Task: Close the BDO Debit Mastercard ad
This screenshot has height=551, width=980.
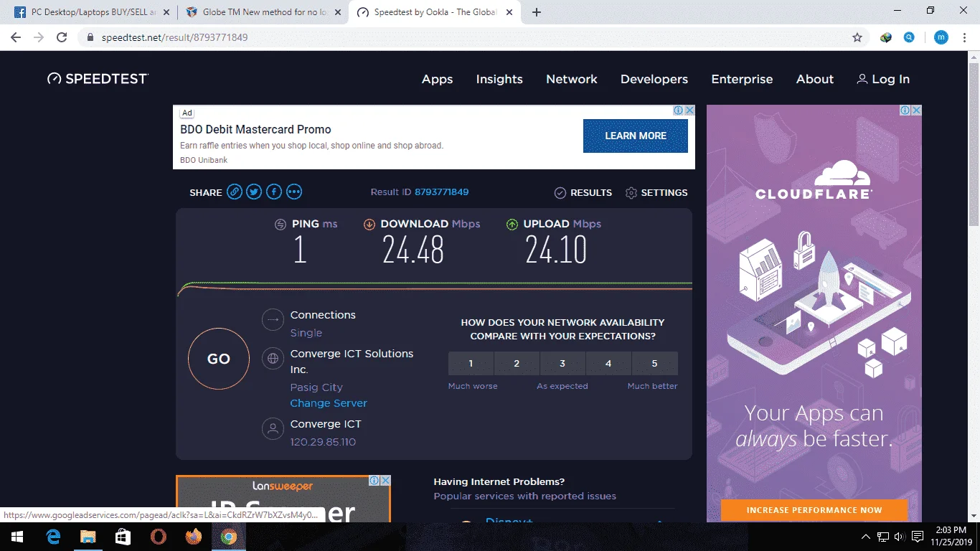Action: [x=689, y=110]
